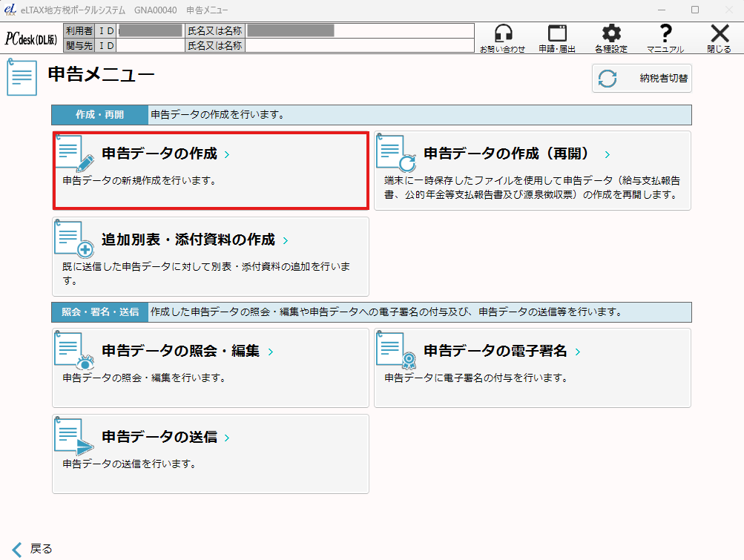This screenshot has height=560, width=744.
Task: Click the certificate icon for 電子署名
Action: pos(397,351)
